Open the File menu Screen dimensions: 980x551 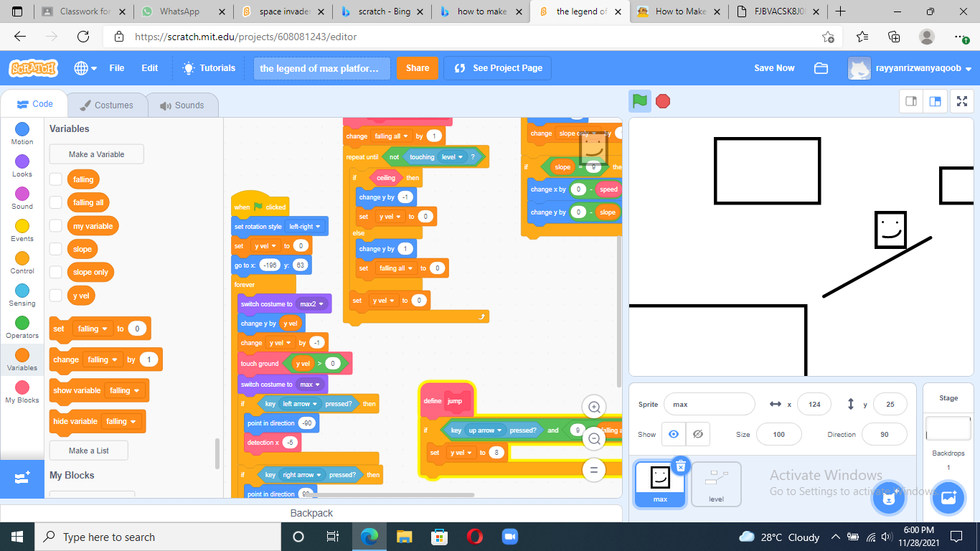point(117,68)
